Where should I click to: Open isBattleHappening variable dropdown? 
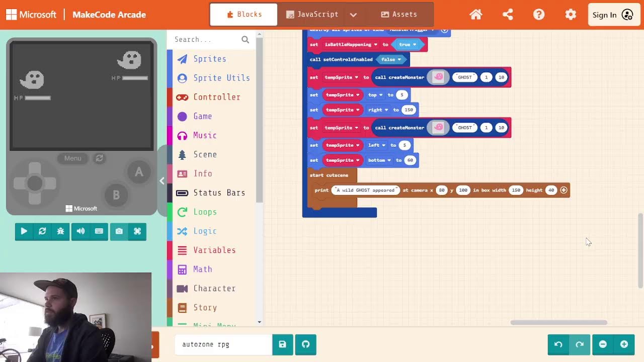350,45
